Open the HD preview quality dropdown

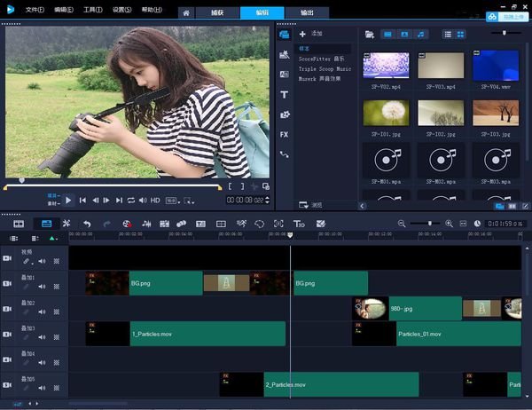tap(156, 201)
